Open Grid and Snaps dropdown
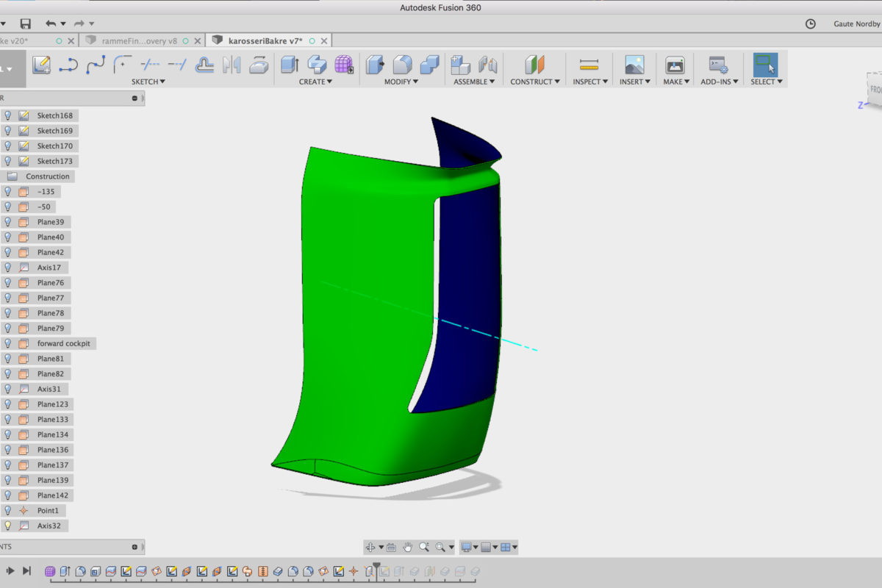882x588 pixels. (x=489, y=547)
